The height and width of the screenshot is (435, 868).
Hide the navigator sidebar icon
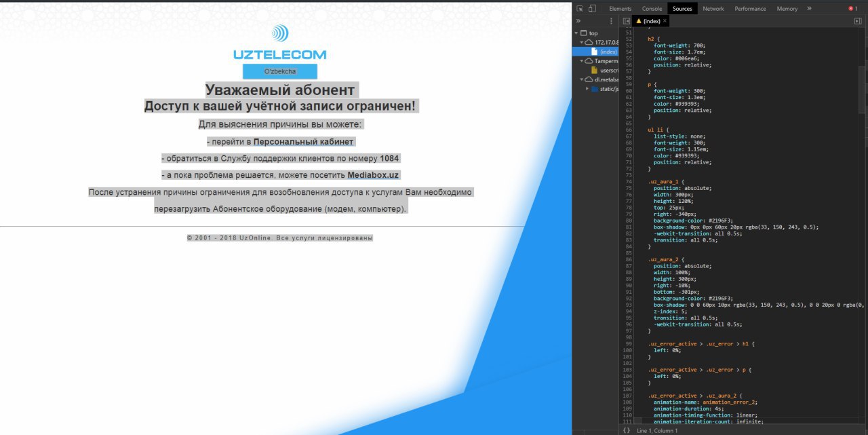pyautogui.click(x=626, y=21)
